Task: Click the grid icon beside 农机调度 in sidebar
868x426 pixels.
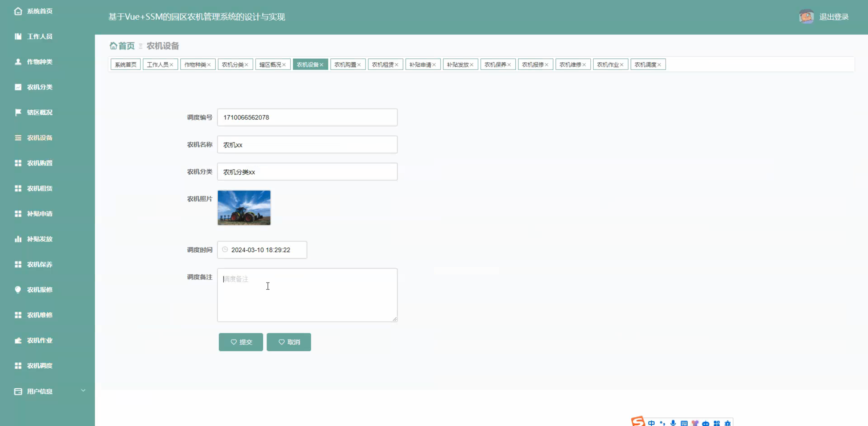Action: coord(18,366)
